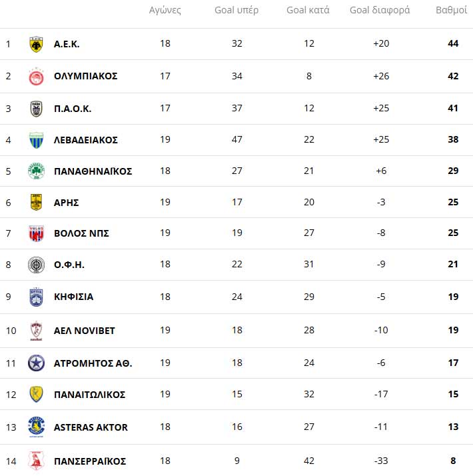Click the A.E.K. team crest icon
The height and width of the screenshot is (476, 473).
(36, 44)
